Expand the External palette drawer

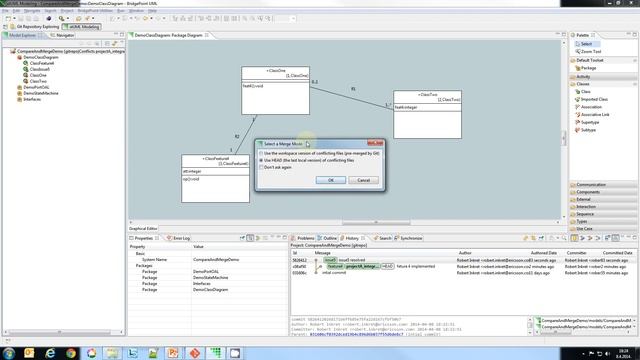click(x=603, y=200)
